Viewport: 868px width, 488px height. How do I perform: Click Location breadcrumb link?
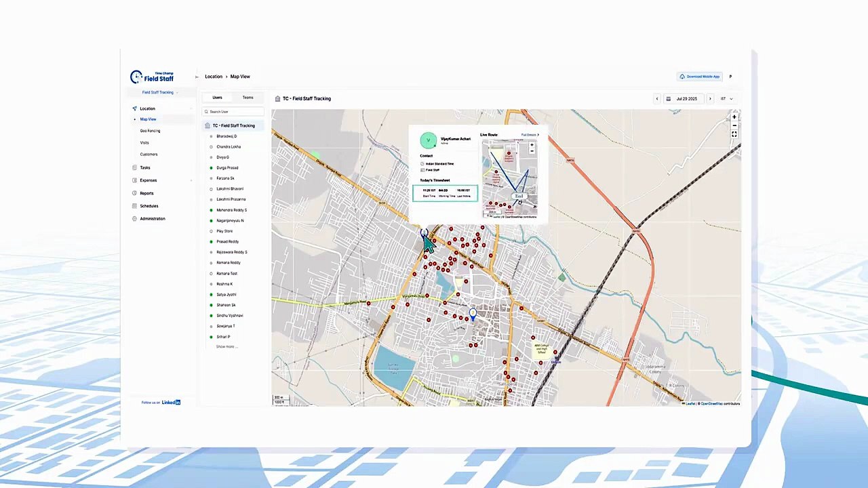tap(214, 77)
